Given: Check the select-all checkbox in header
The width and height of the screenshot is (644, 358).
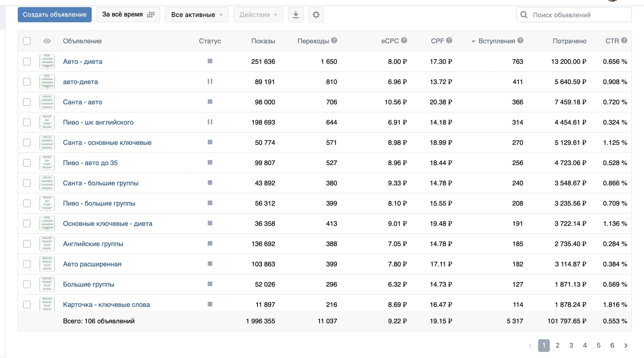Looking at the screenshot, I should pos(27,41).
